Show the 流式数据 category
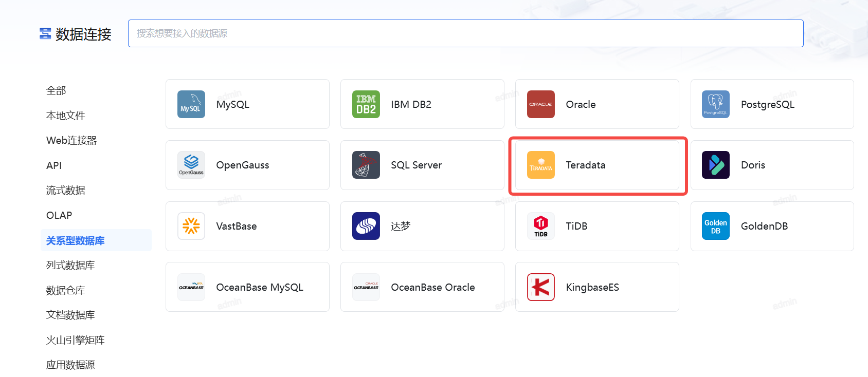 coord(66,190)
